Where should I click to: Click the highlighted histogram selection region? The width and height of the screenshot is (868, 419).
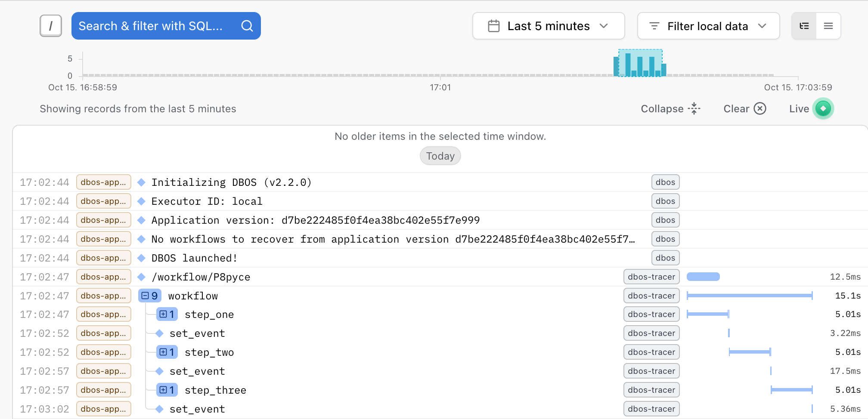(640, 63)
